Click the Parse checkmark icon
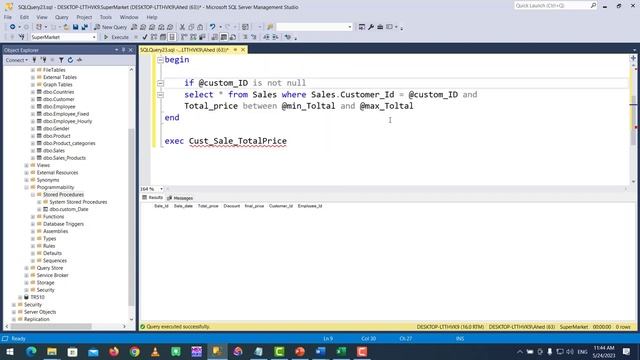 click(x=144, y=37)
